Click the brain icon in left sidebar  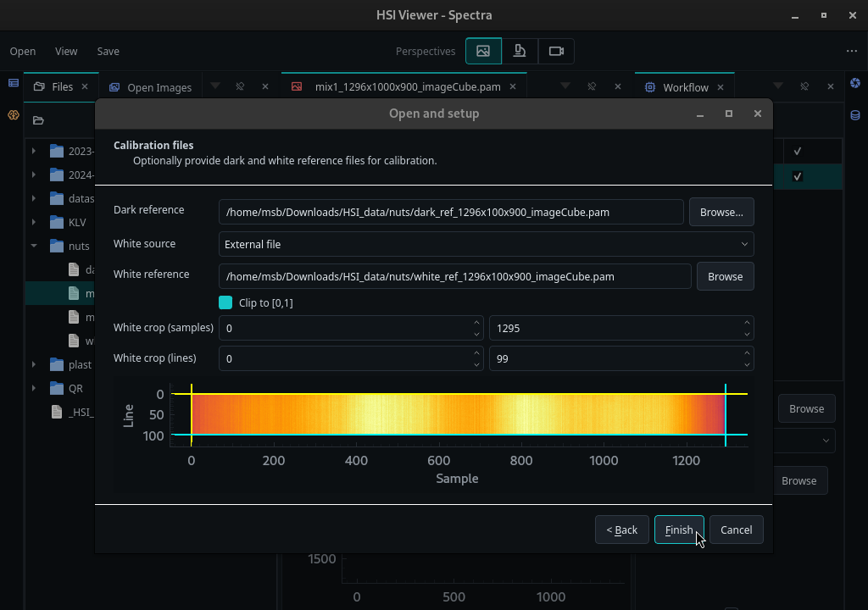14,115
